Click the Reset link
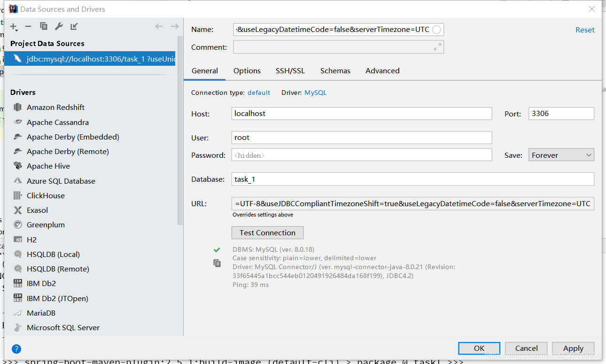The image size is (606, 364). pos(585,30)
